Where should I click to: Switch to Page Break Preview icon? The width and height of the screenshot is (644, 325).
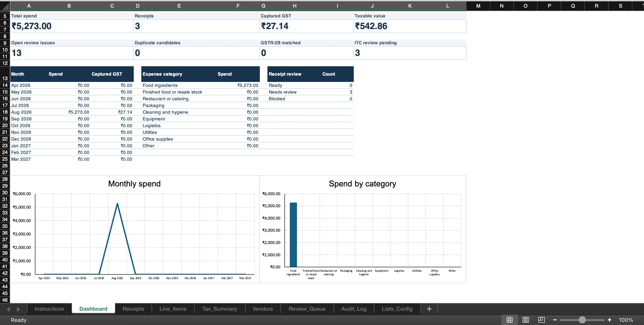[x=542, y=320]
